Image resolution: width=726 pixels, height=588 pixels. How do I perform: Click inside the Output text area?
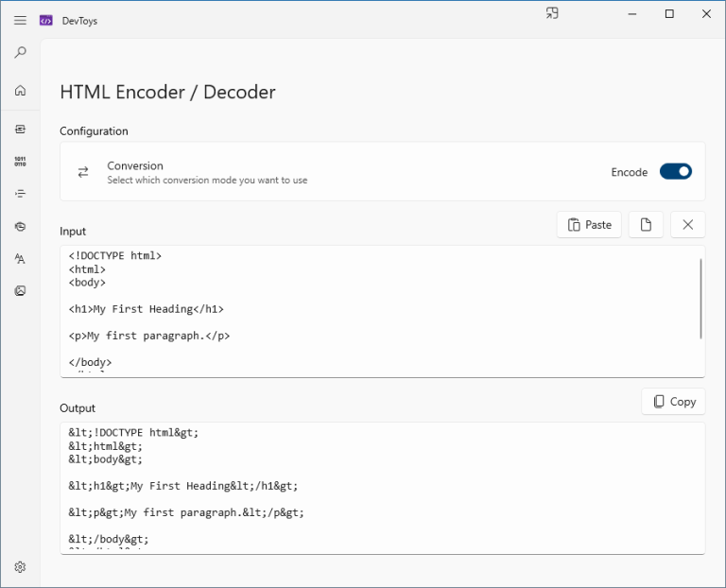382,488
